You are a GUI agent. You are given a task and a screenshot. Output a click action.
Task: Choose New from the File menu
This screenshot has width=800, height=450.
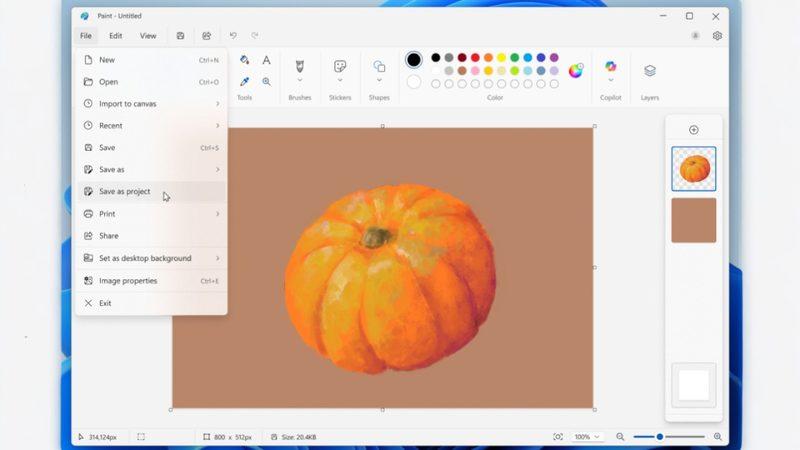(152, 60)
